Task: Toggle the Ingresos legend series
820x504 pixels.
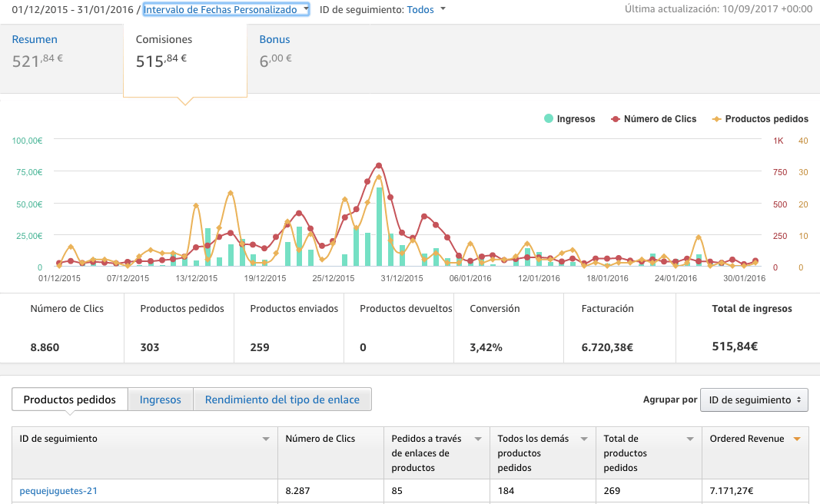Action: pyautogui.click(x=569, y=118)
